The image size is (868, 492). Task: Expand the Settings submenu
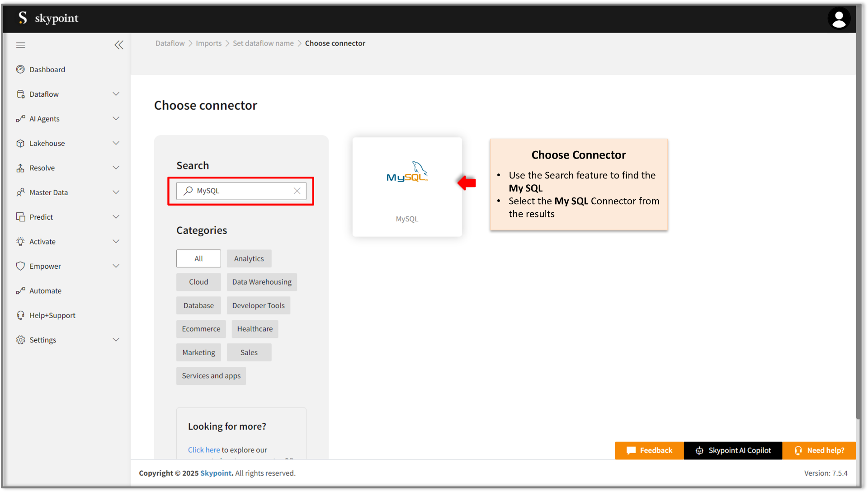pyautogui.click(x=116, y=340)
